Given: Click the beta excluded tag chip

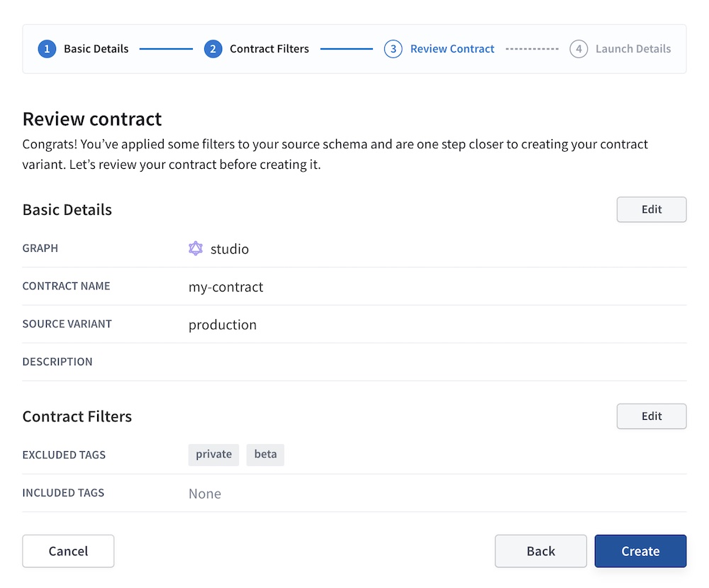Looking at the screenshot, I should click(x=265, y=454).
